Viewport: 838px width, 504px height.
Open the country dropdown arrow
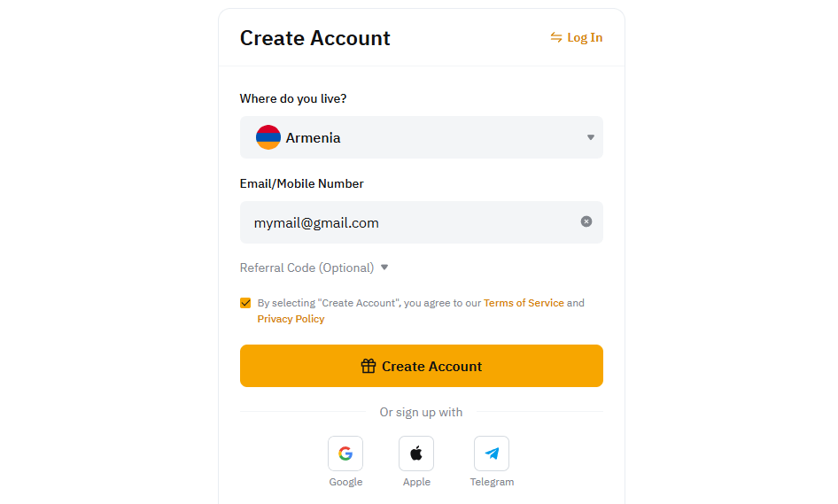coord(591,137)
